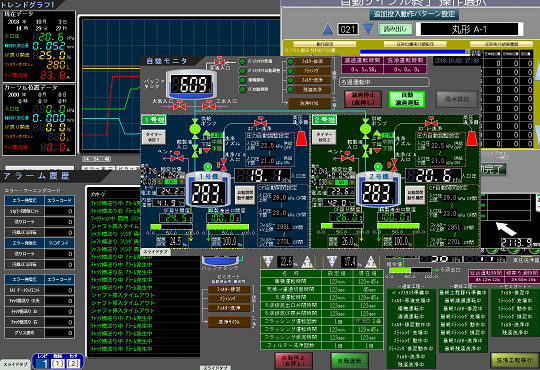Click the red 自動停止(長押し) button at the bottom
Image resolution: width=540 pixels, height=370 pixels.
pyautogui.click(x=293, y=360)
